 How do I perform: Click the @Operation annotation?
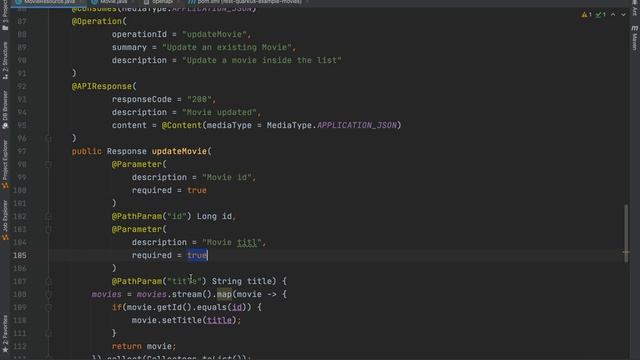tap(97, 21)
